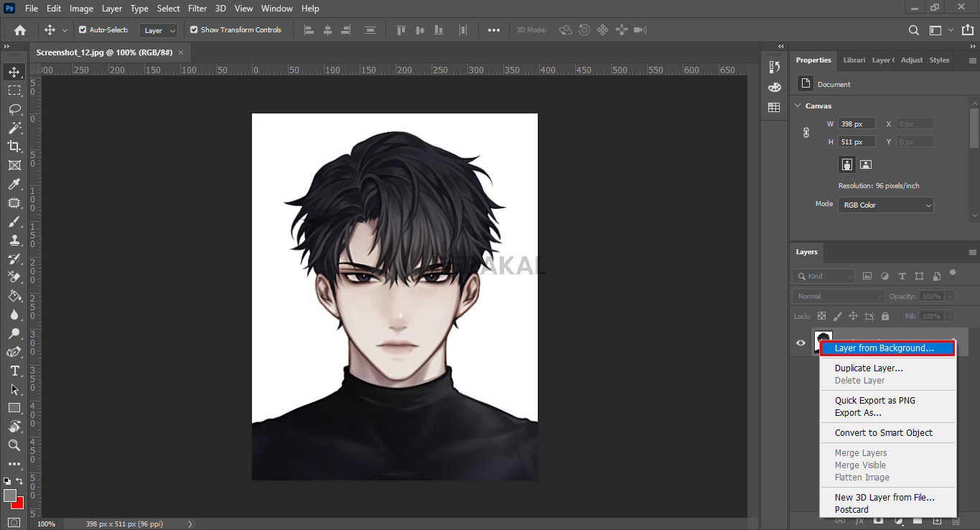Select the Align left edges icon
Image resolution: width=980 pixels, height=530 pixels.
309,29
